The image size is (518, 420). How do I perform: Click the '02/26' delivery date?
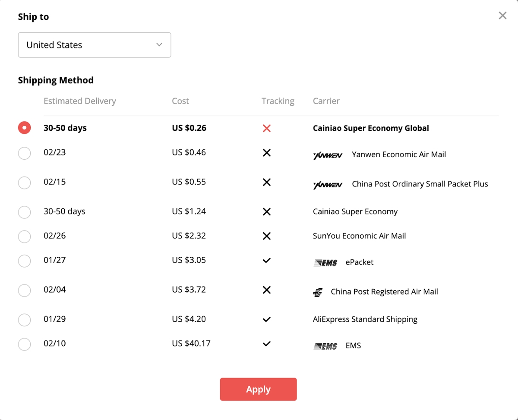click(55, 236)
